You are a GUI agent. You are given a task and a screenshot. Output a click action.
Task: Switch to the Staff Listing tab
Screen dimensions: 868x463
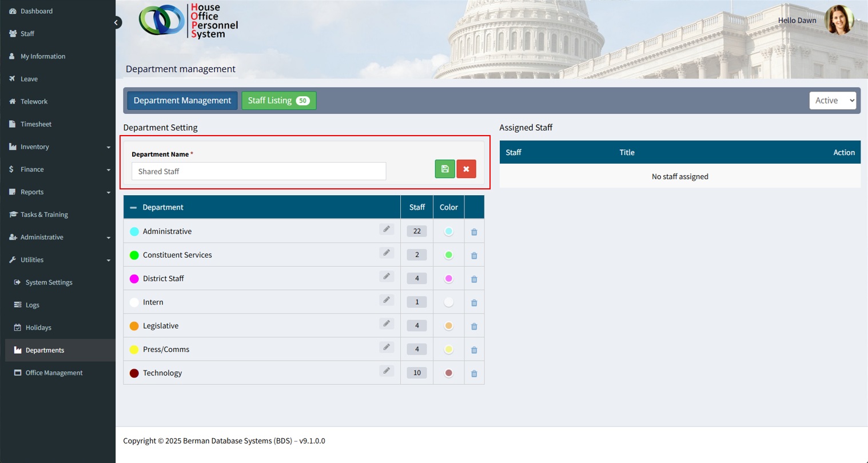point(278,101)
